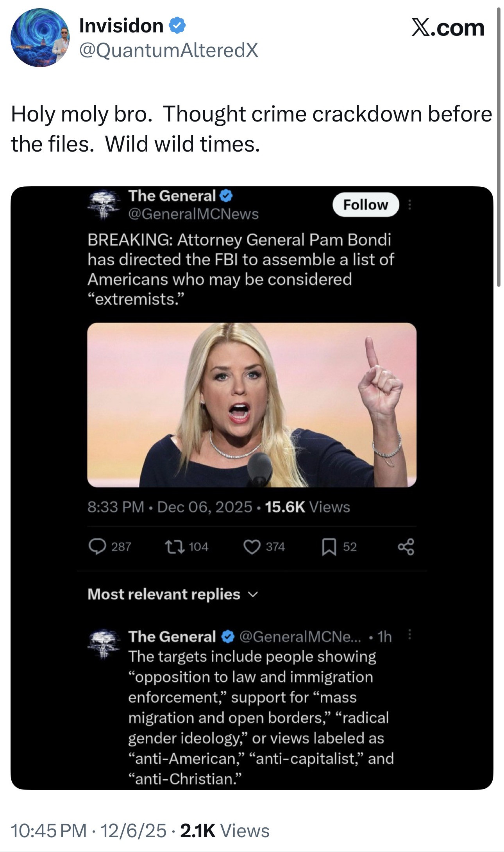The image size is (504, 852).
Task: Tap the repost icon showing 104
Action: pos(175,546)
